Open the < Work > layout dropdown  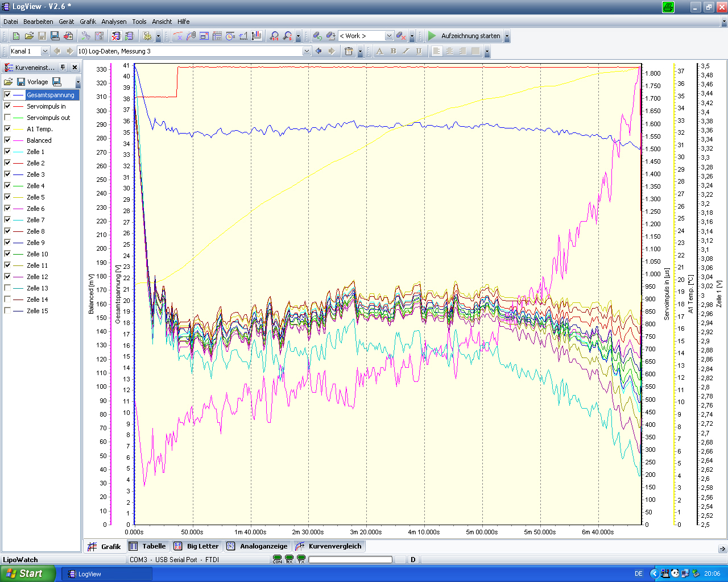click(x=389, y=36)
